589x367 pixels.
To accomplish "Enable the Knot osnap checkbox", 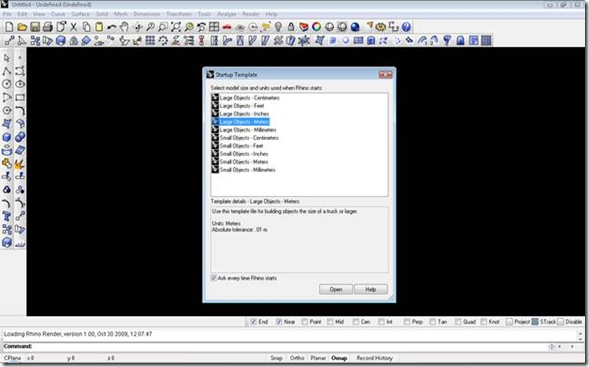I will click(x=484, y=322).
